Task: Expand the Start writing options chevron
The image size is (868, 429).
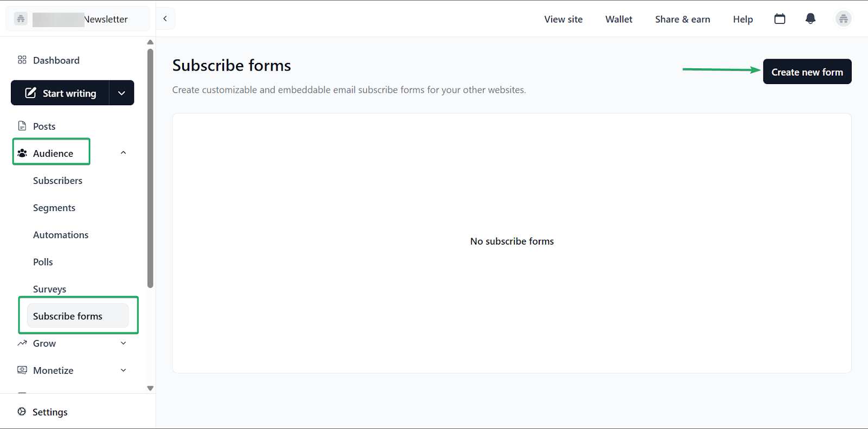Action: 122,93
